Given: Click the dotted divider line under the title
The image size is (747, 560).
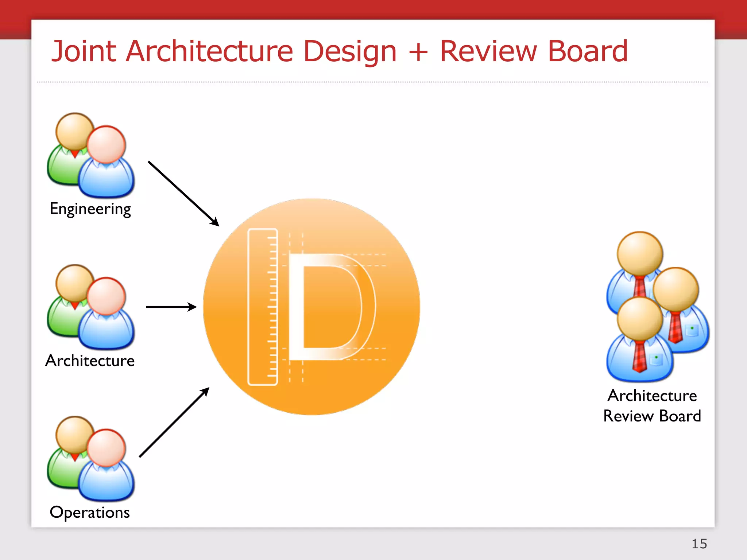Looking at the screenshot, I should pyautogui.click(x=372, y=82).
